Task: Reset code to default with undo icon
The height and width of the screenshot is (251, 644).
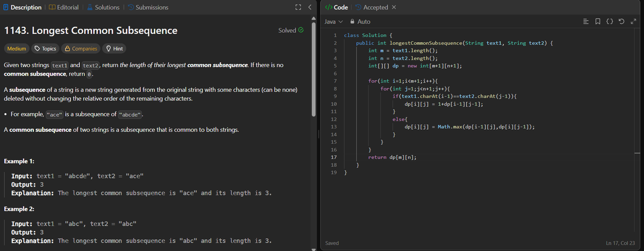Action: (x=621, y=21)
